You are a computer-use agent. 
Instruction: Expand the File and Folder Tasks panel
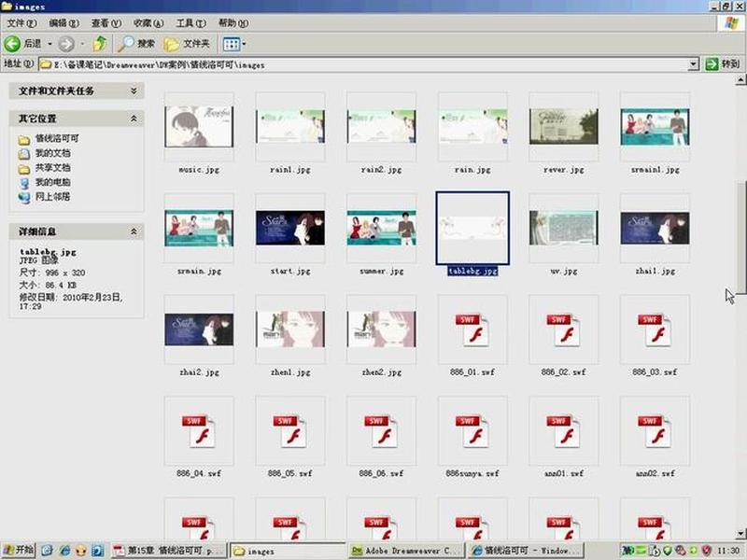(x=134, y=91)
